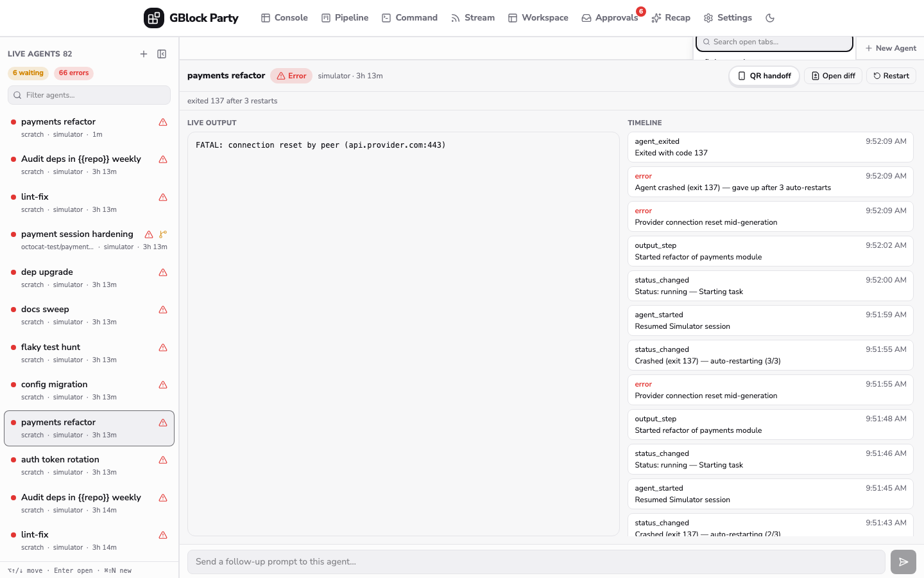This screenshot has height=578, width=924.
Task: Click warning icon on payment session hardening
Action: pos(149,234)
